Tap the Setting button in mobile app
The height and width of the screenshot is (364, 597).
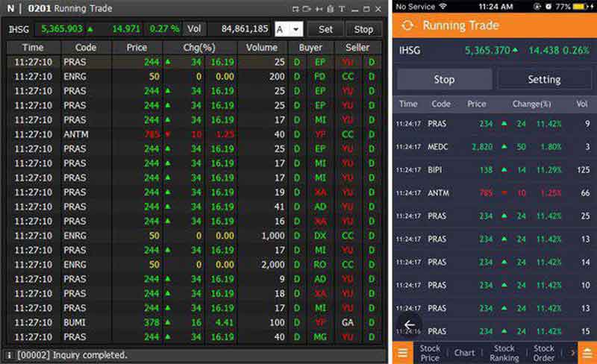pos(544,79)
